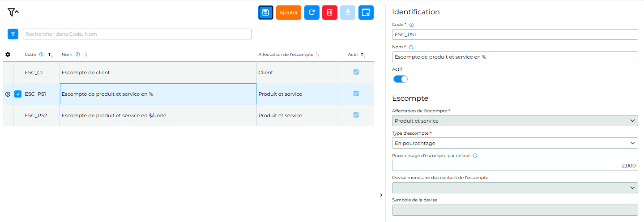
Task: Click the orange Ajouter button
Action: click(289, 13)
